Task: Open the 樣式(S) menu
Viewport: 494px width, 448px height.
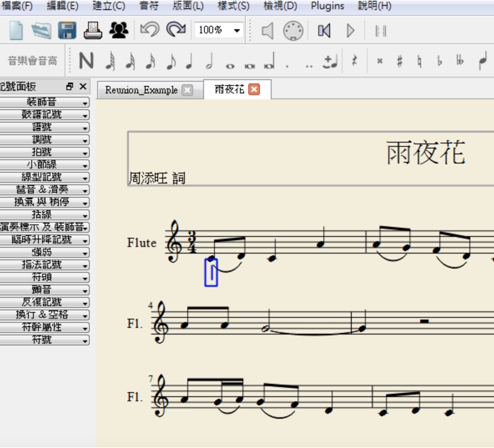Action: [x=234, y=6]
